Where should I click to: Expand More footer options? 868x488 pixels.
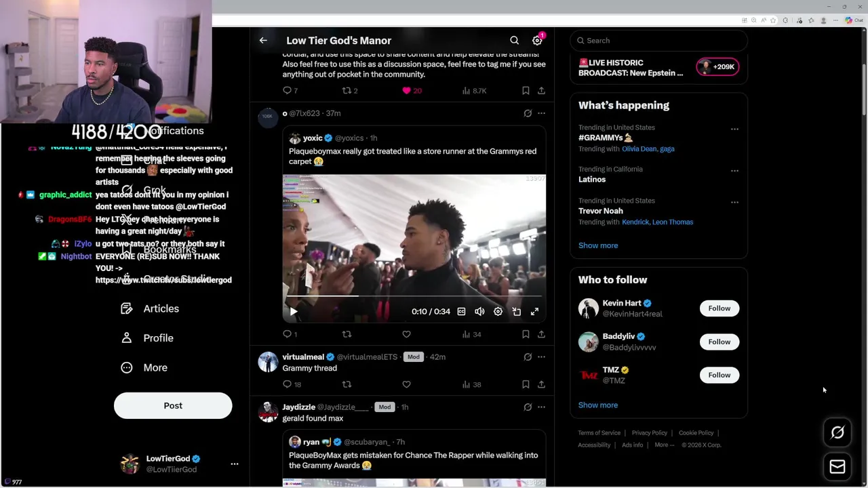[x=665, y=445]
